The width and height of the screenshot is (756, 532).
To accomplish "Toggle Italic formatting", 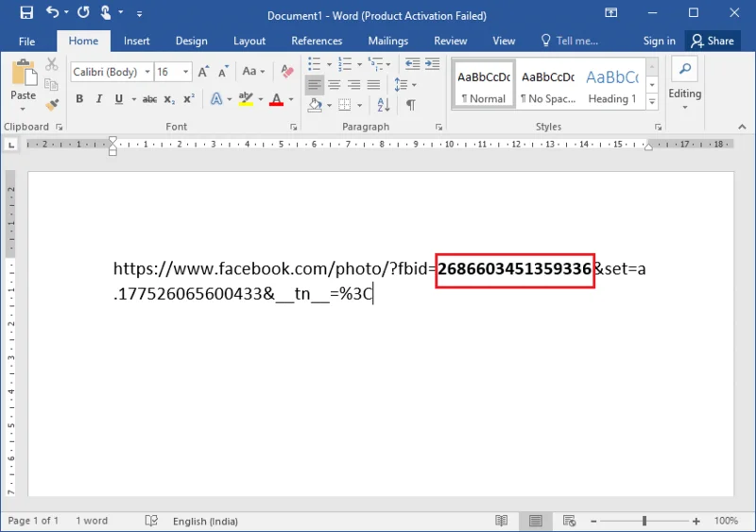I will click(99, 99).
